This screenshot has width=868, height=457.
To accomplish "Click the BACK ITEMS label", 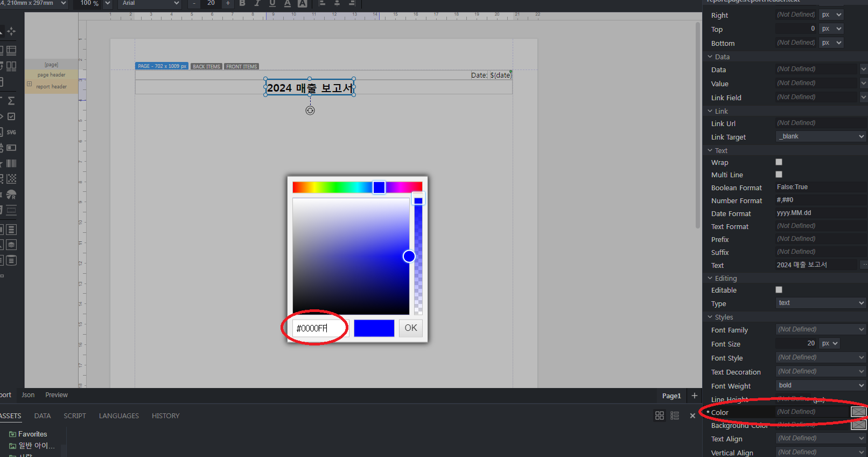I will (x=206, y=66).
